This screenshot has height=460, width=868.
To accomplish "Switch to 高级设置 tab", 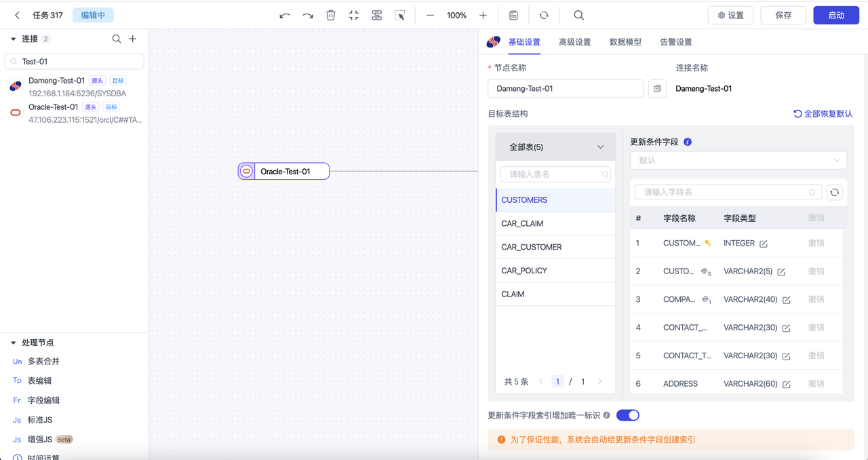I will pyautogui.click(x=575, y=42).
